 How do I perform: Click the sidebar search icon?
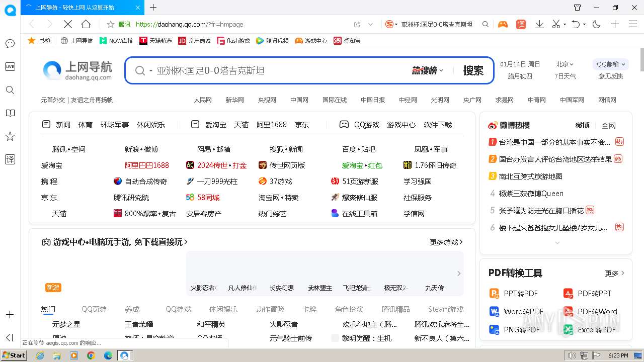pyautogui.click(x=10, y=90)
